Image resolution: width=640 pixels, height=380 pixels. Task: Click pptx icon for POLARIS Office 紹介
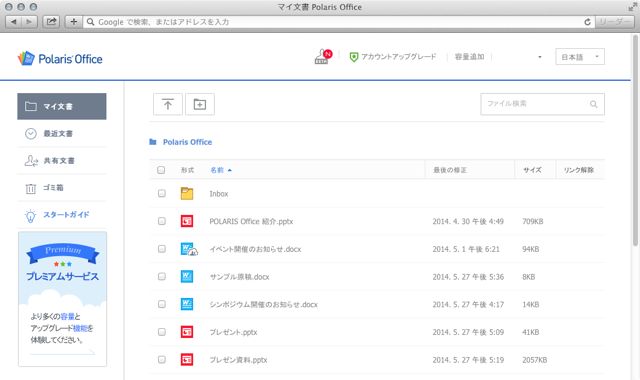point(187,221)
